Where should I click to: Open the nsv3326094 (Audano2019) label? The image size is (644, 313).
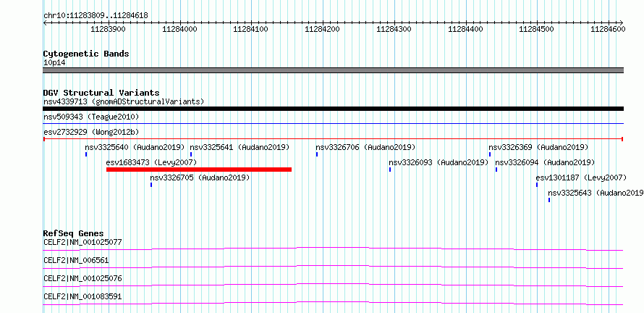coord(545,162)
